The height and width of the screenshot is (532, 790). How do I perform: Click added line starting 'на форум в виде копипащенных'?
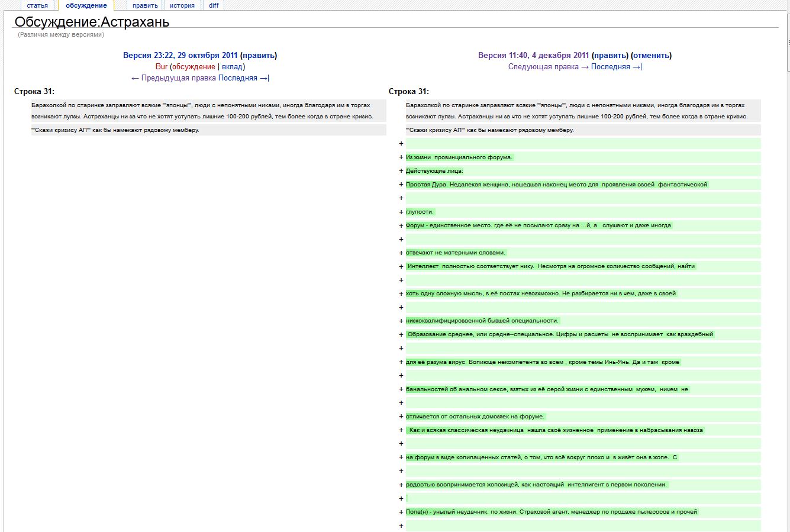[x=583, y=457]
